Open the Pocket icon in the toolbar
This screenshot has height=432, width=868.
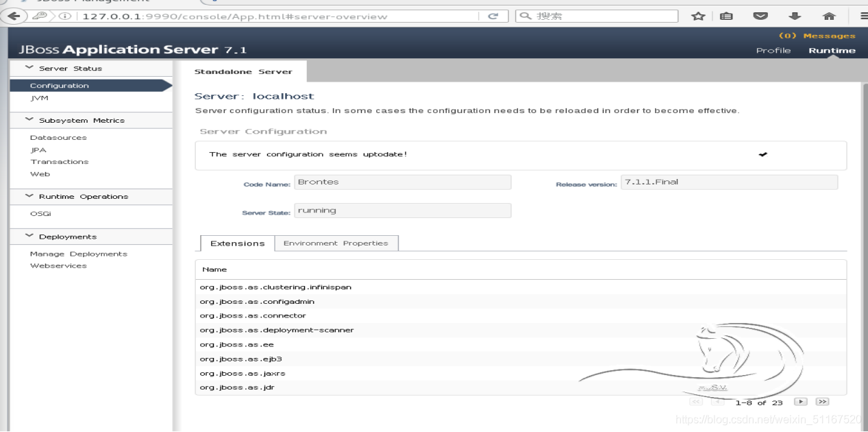pyautogui.click(x=760, y=16)
